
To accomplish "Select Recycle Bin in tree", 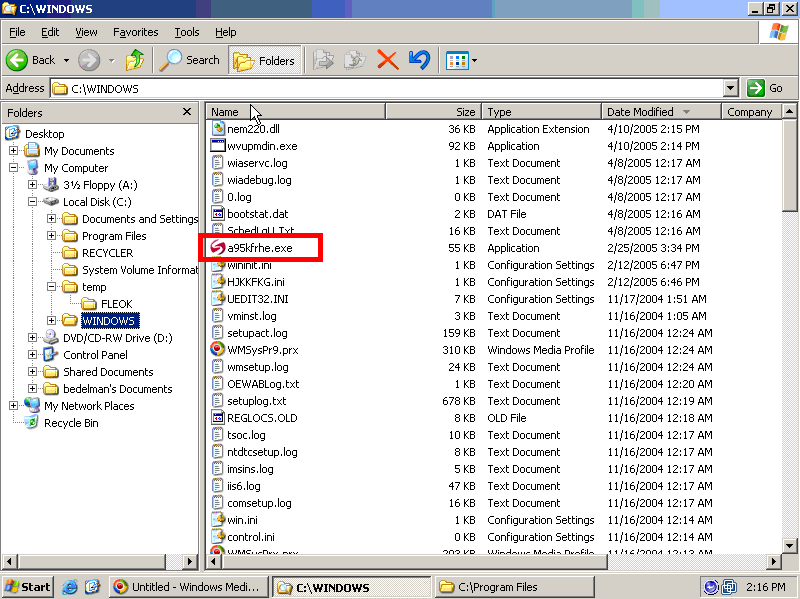I will pos(71,423).
